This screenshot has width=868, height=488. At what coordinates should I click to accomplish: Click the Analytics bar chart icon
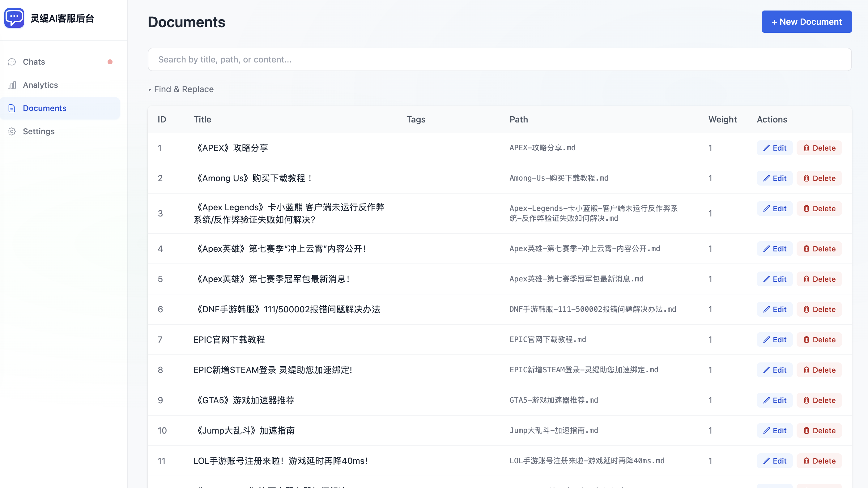click(x=12, y=85)
